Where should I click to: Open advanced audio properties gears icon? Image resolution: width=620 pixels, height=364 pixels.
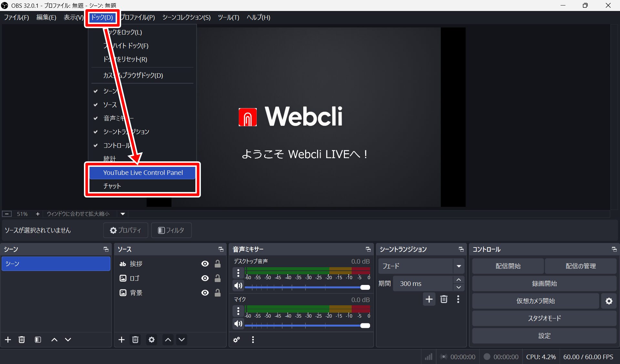237,339
